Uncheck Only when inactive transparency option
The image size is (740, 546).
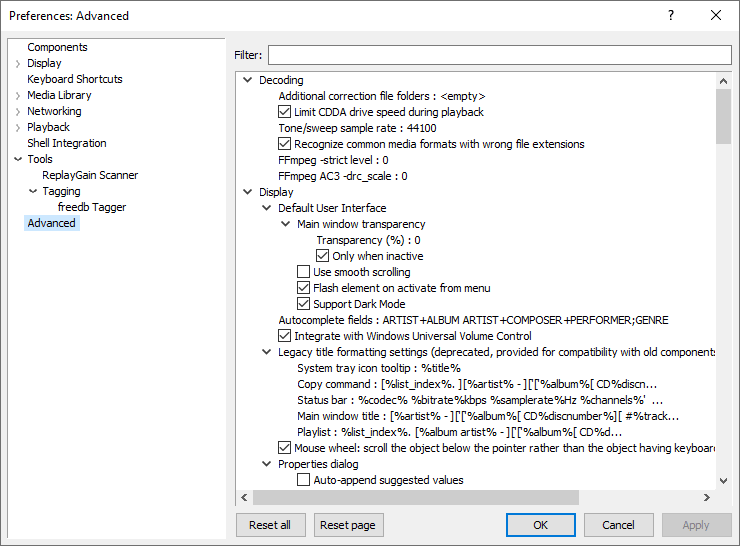coord(323,256)
